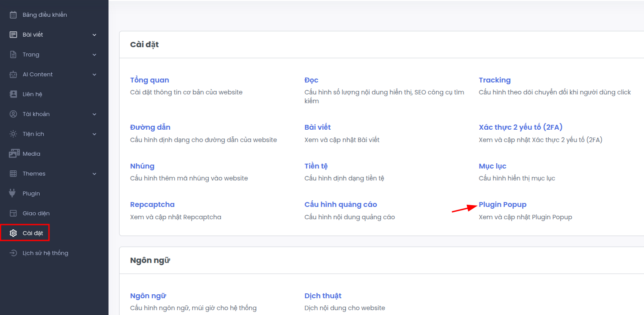This screenshot has width=644, height=315.
Task: Open the Bài viết settings link
Action: (x=318, y=127)
